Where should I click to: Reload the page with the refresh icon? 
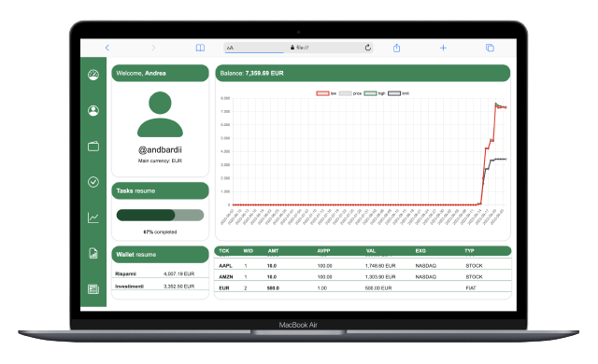click(367, 48)
